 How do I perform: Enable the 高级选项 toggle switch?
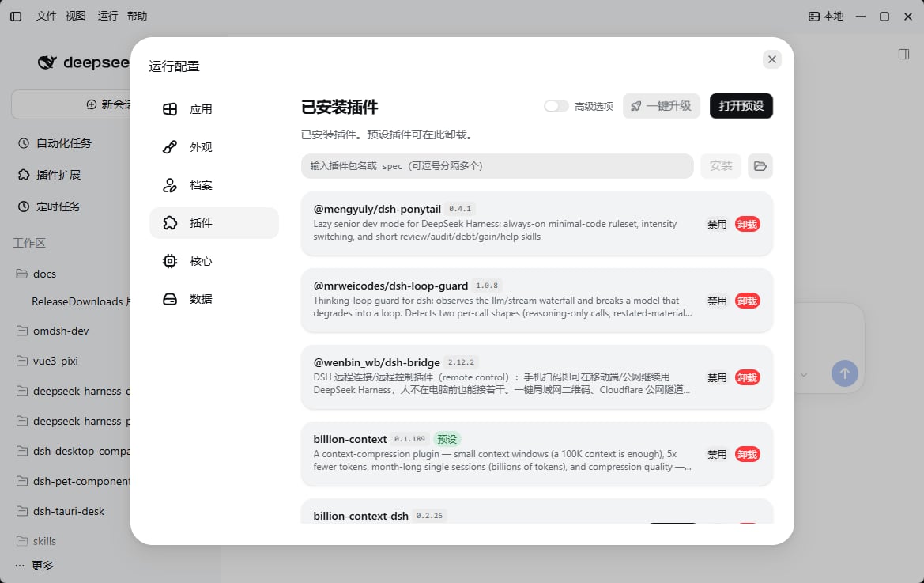tap(556, 106)
